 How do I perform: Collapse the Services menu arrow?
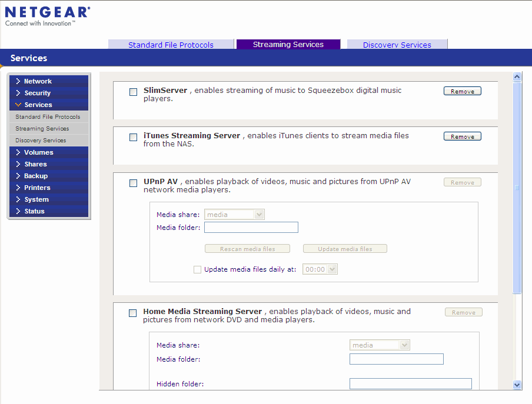point(18,105)
